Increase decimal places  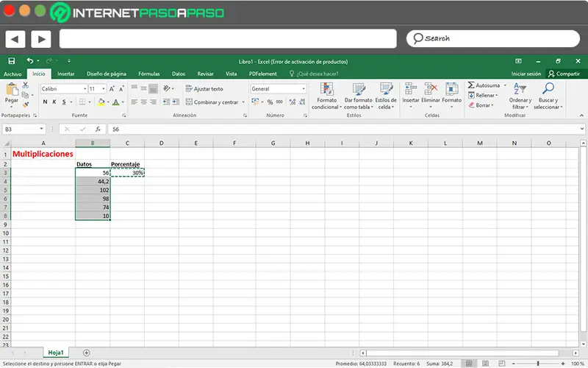click(293, 102)
